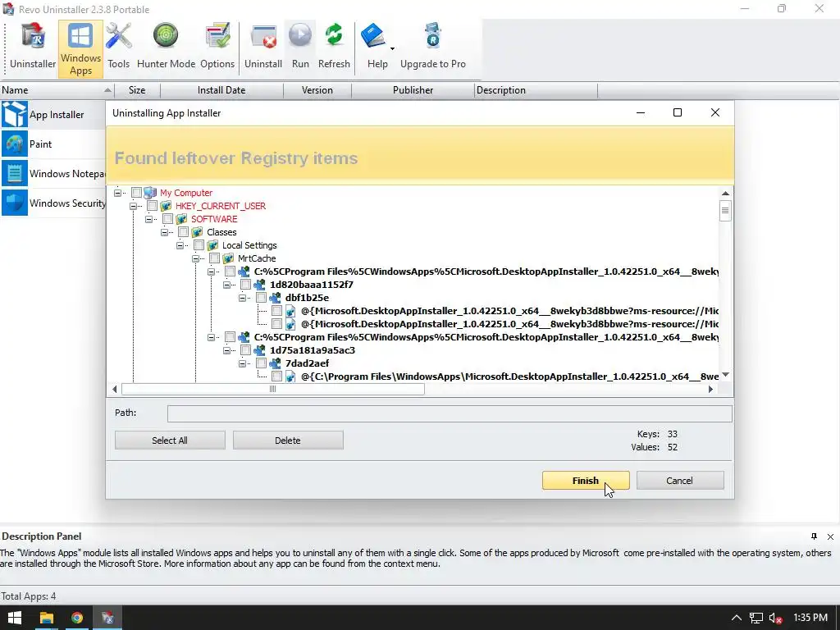Select the App Installer icon in list
840x630 pixels.
click(15, 114)
